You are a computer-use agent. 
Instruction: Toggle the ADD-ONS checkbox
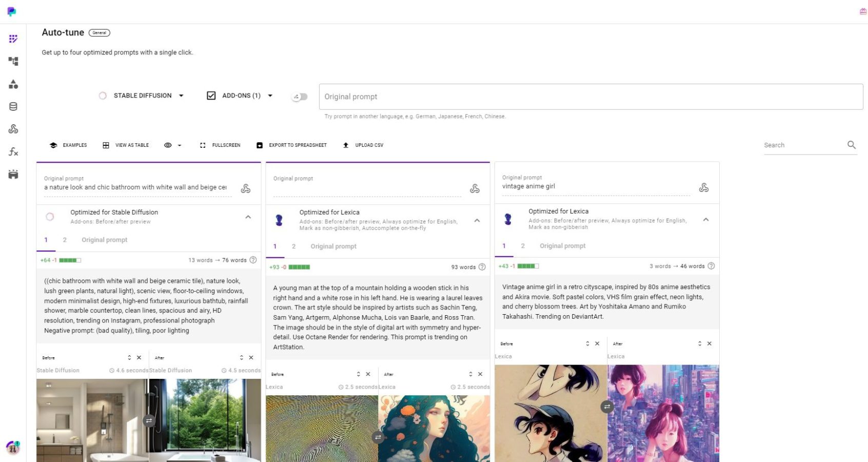click(x=211, y=95)
